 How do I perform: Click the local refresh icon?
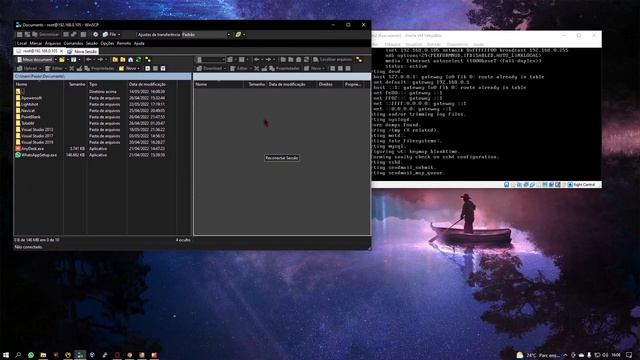[138, 60]
